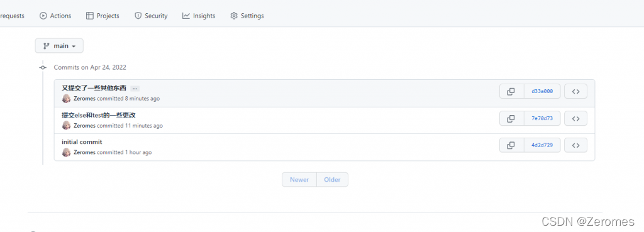The height and width of the screenshot is (232, 644).
Task: Open the initial commit message link
Action: point(82,142)
